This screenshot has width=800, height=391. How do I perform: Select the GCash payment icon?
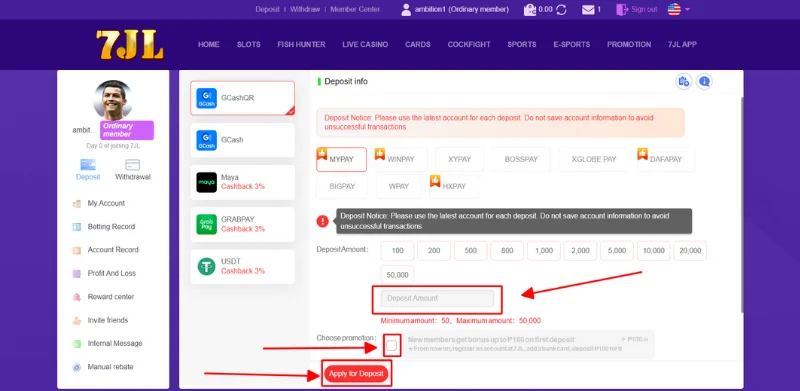[x=207, y=140]
